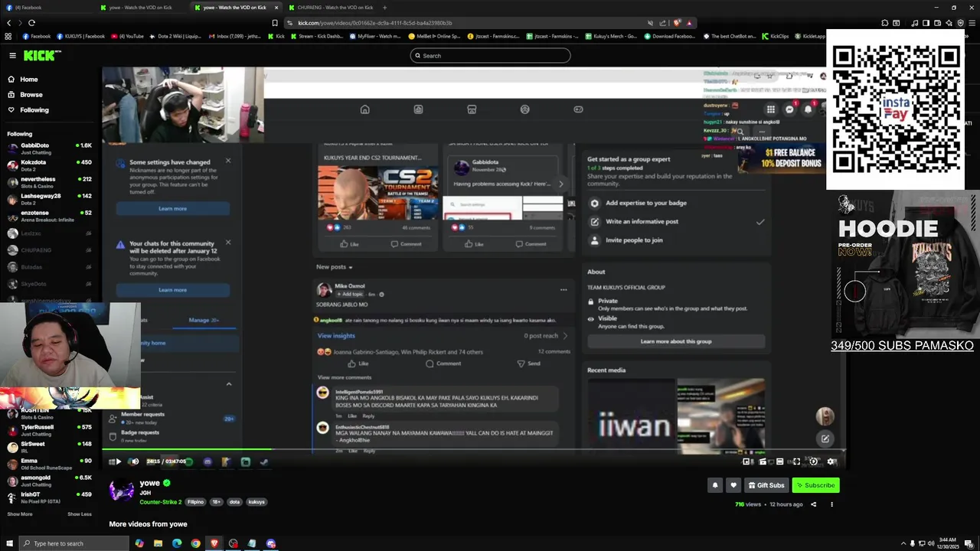Open Counter-Strike 2 category link
This screenshot has height=551, width=980.
point(161,502)
